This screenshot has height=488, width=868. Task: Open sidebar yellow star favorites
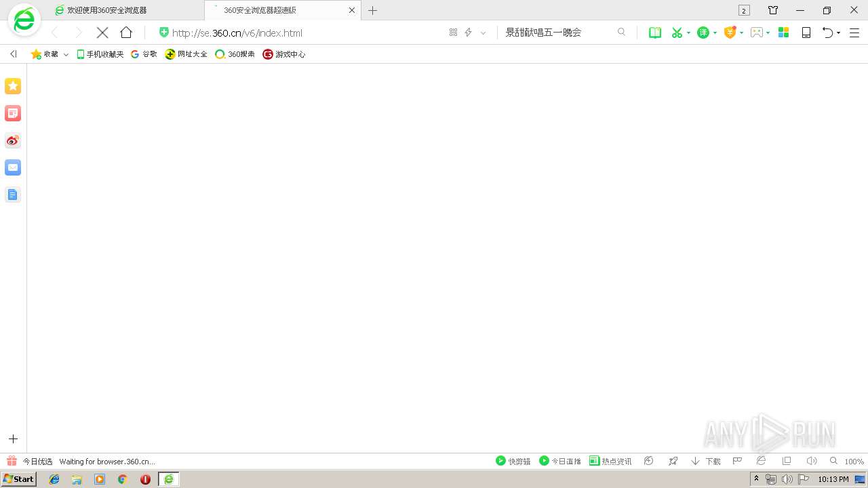[x=13, y=86]
